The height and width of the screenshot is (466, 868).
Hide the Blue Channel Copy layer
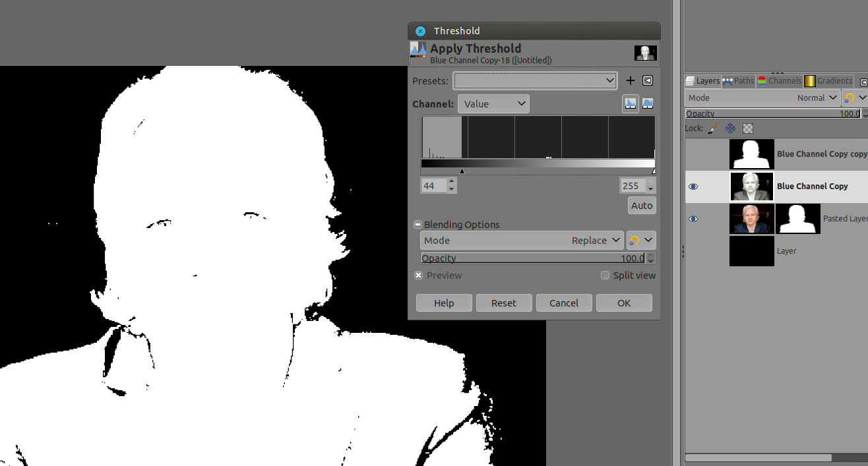click(x=693, y=187)
